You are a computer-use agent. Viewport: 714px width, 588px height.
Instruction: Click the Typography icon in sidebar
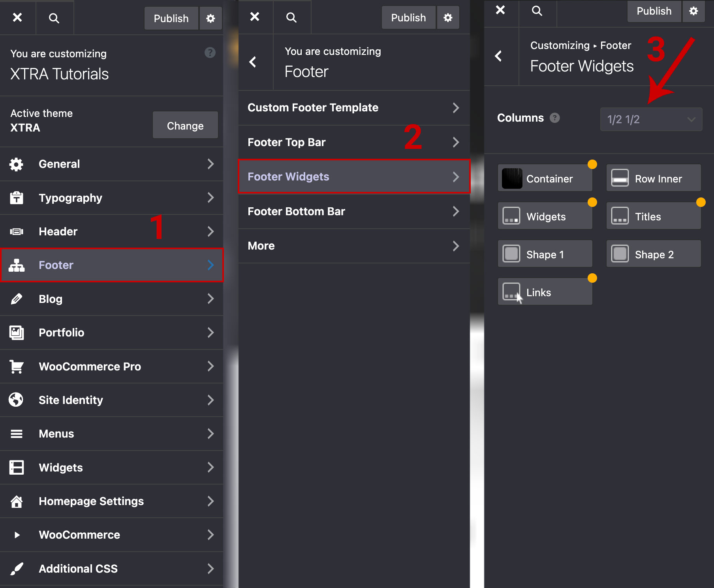16,198
